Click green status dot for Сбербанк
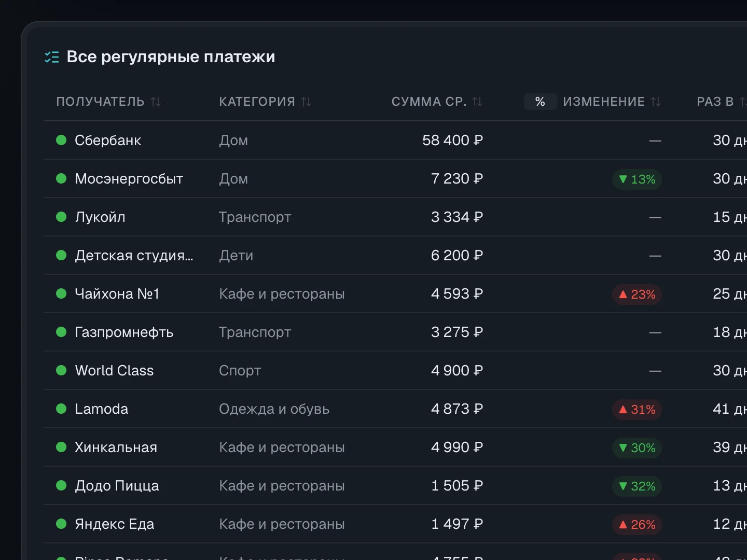 (61, 140)
